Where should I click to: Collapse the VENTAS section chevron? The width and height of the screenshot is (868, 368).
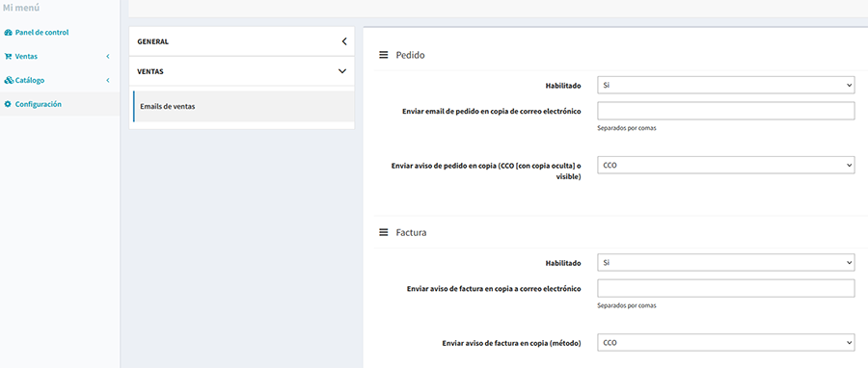[x=342, y=71]
